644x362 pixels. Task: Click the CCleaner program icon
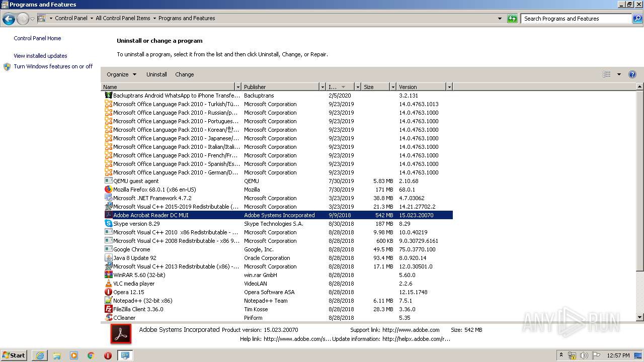click(108, 318)
